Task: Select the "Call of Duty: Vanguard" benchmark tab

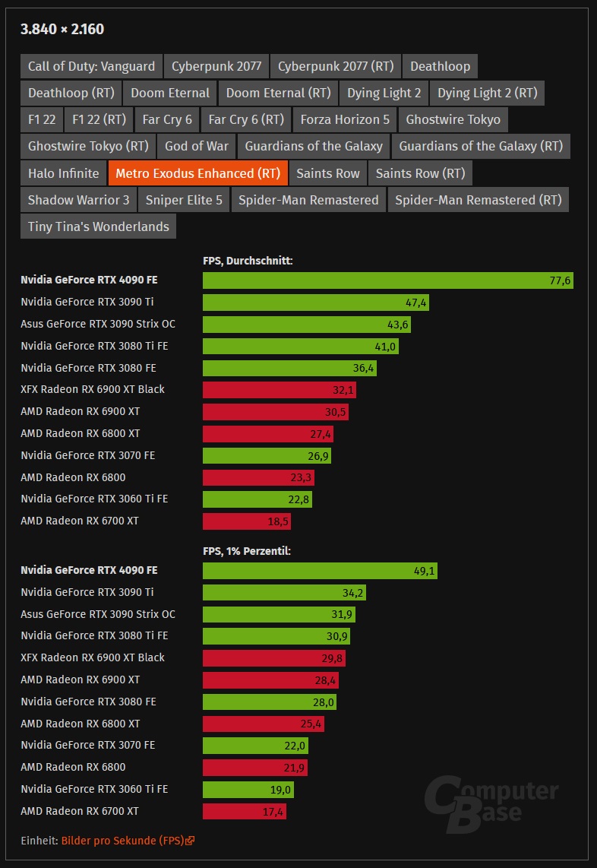Action: pos(91,66)
